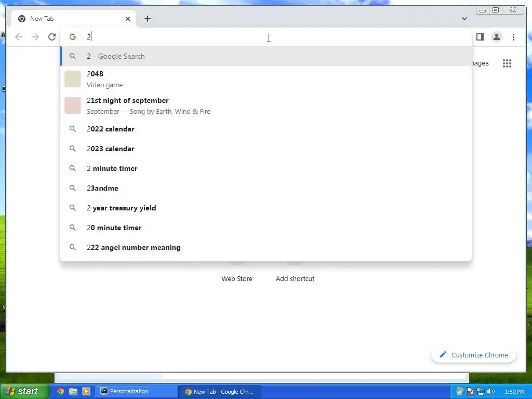This screenshot has width=532, height=399.
Task: Click search icon beside 23andme
Action: (x=73, y=188)
